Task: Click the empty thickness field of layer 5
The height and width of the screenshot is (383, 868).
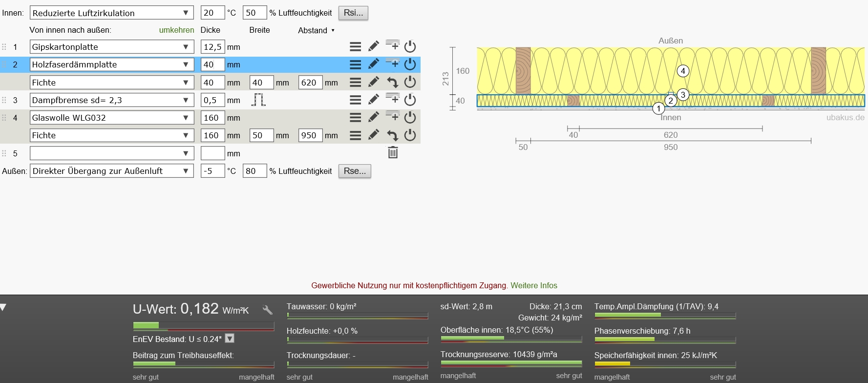Action: coord(212,153)
